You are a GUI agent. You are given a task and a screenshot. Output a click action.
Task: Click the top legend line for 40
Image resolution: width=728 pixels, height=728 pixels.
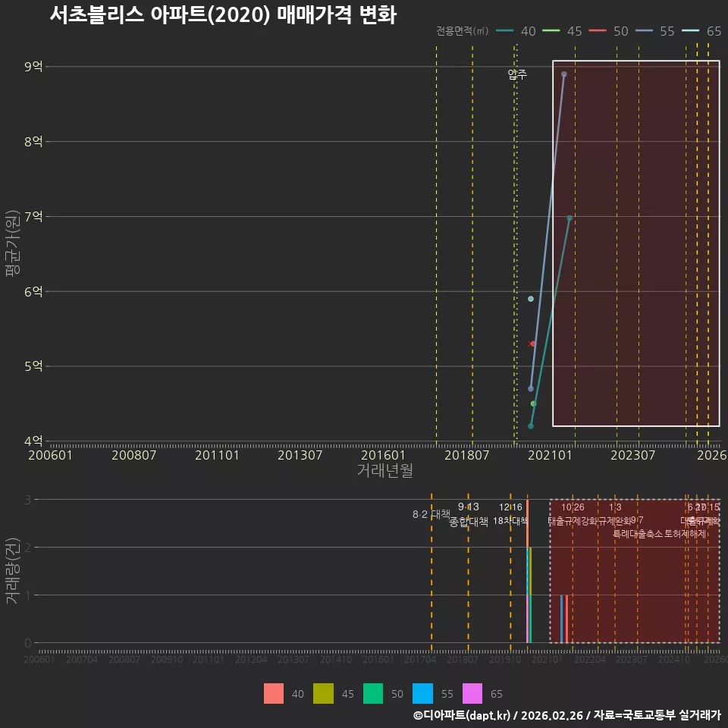coord(505,31)
